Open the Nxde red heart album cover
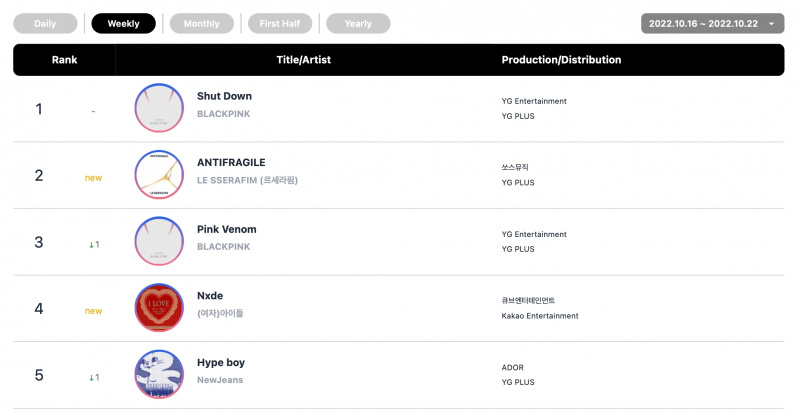This screenshot has height=414, width=800. pos(159,307)
